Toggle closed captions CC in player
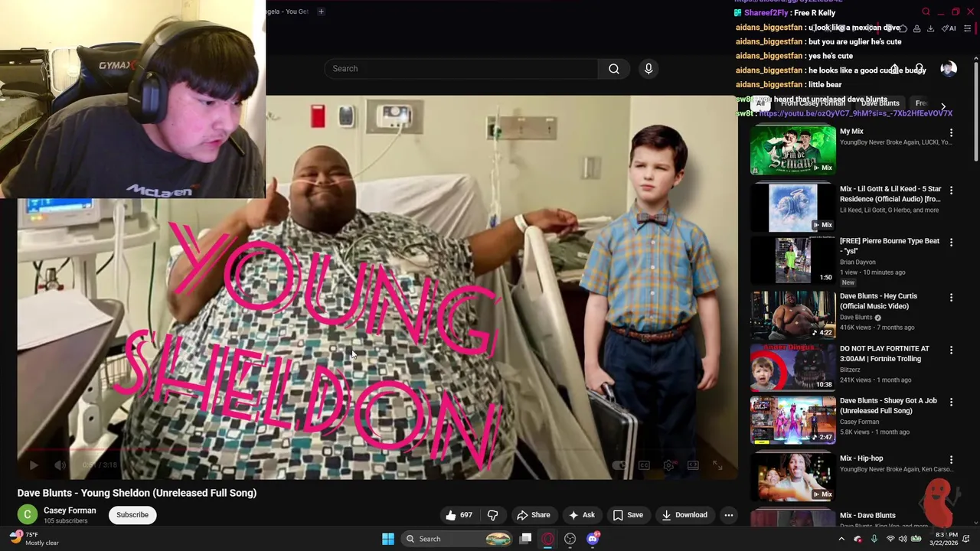980x551 pixels. pos(644,465)
